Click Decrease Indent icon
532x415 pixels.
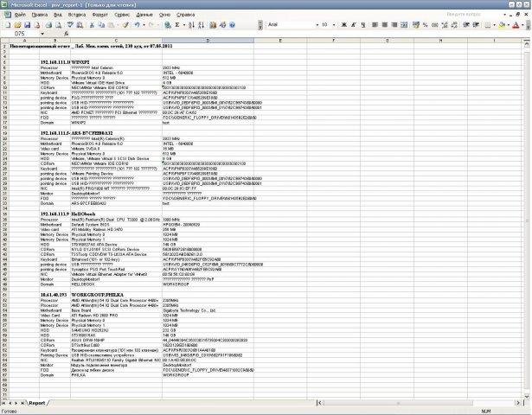tap(466, 25)
